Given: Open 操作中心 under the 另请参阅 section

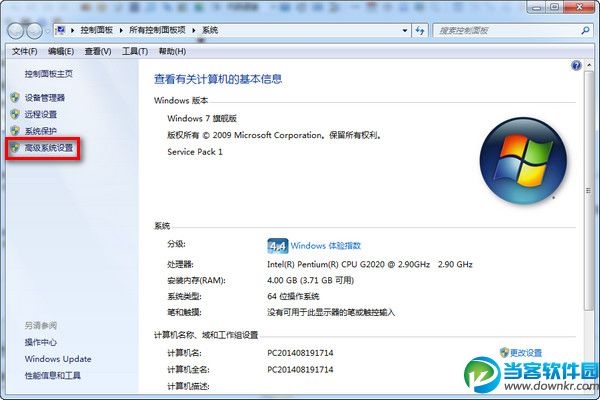Looking at the screenshot, I should [x=41, y=342].
